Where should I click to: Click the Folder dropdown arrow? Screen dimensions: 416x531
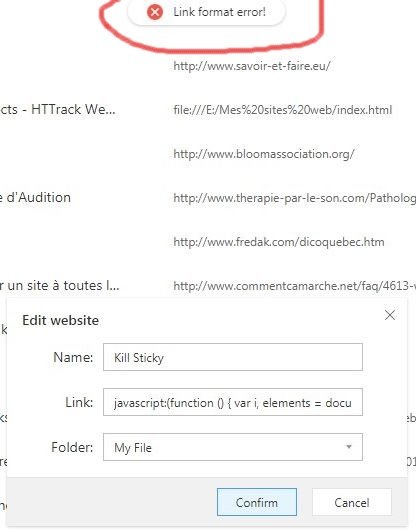[349, 447]
